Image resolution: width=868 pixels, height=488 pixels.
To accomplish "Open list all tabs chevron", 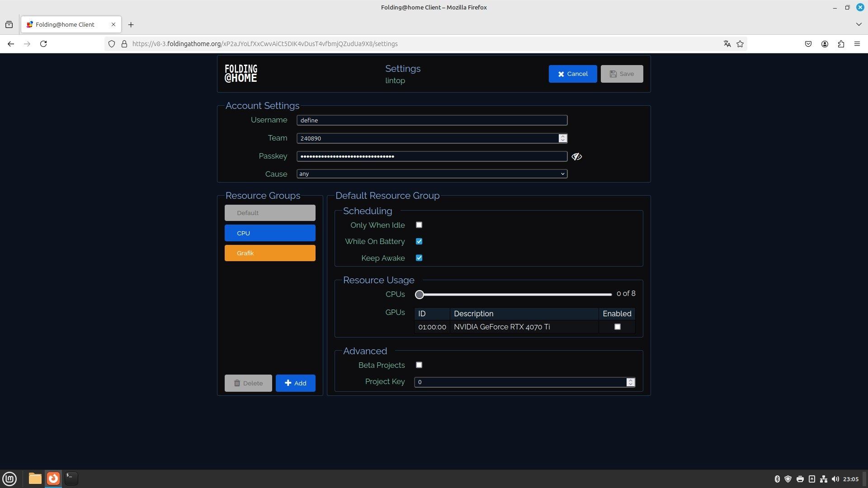I will [x=859, y=24].
